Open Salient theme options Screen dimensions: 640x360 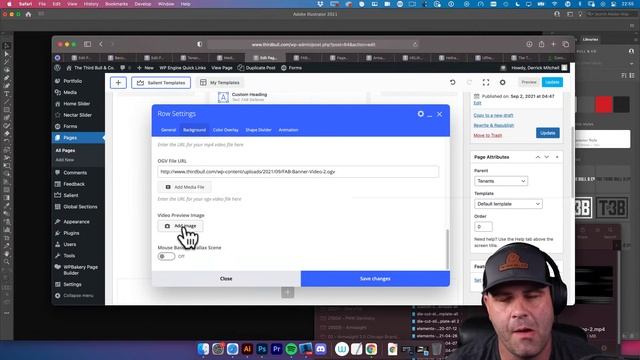click(x=71, y=195)
